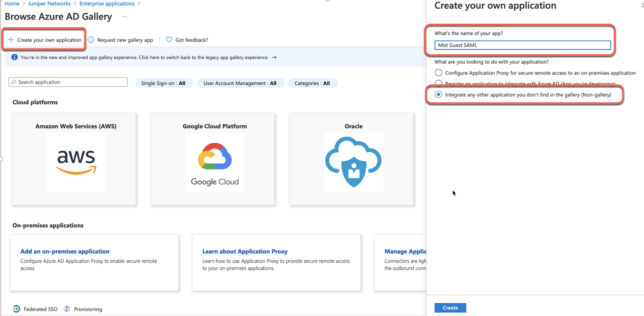The image size is (644, 316).
Task: Select Register an application radio option
Action: point(439,83)
